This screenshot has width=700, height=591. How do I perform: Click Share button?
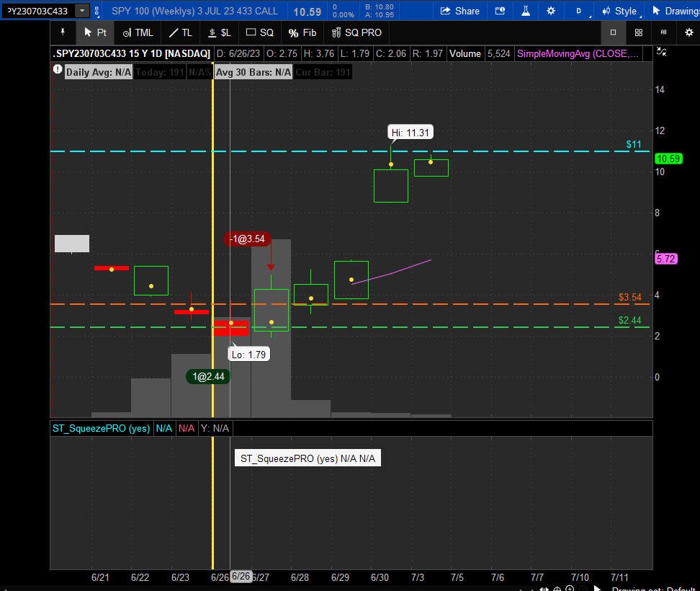click(459, 11)
